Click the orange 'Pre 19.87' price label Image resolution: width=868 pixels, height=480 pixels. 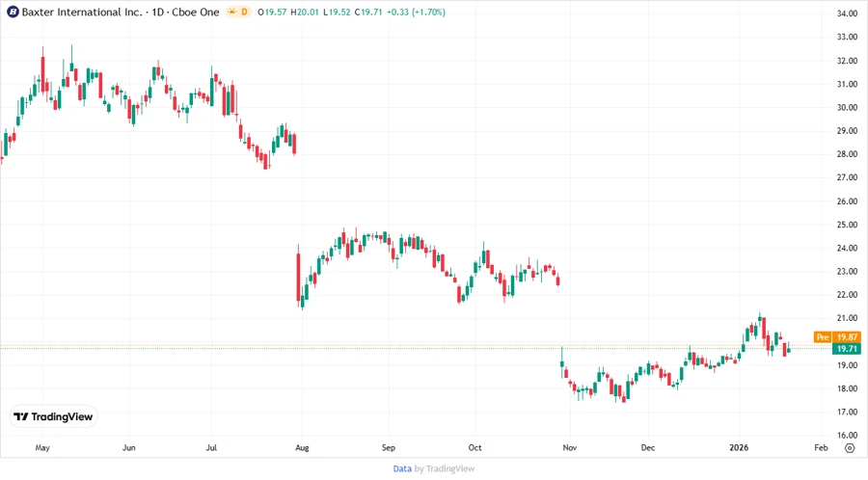[x=837, y=336]
